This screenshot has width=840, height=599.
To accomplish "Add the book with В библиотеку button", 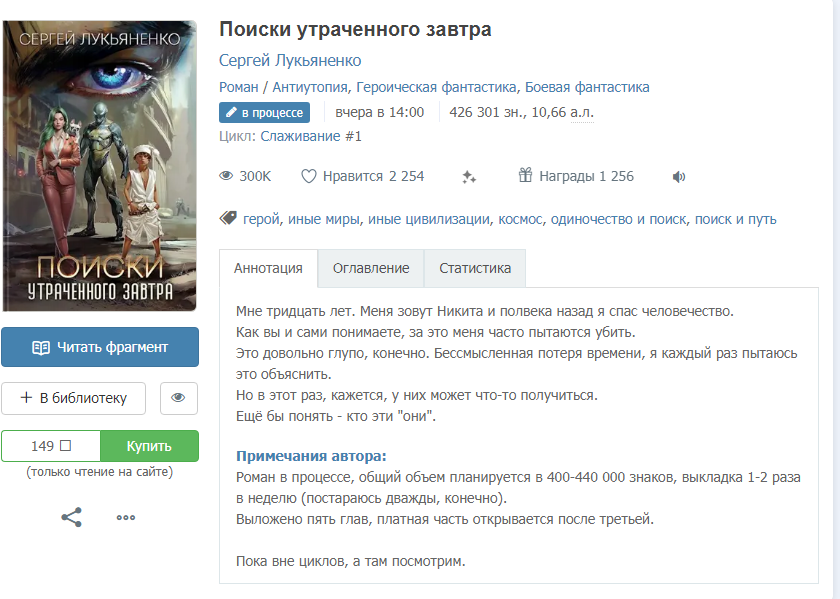I will tap(73, 398).
